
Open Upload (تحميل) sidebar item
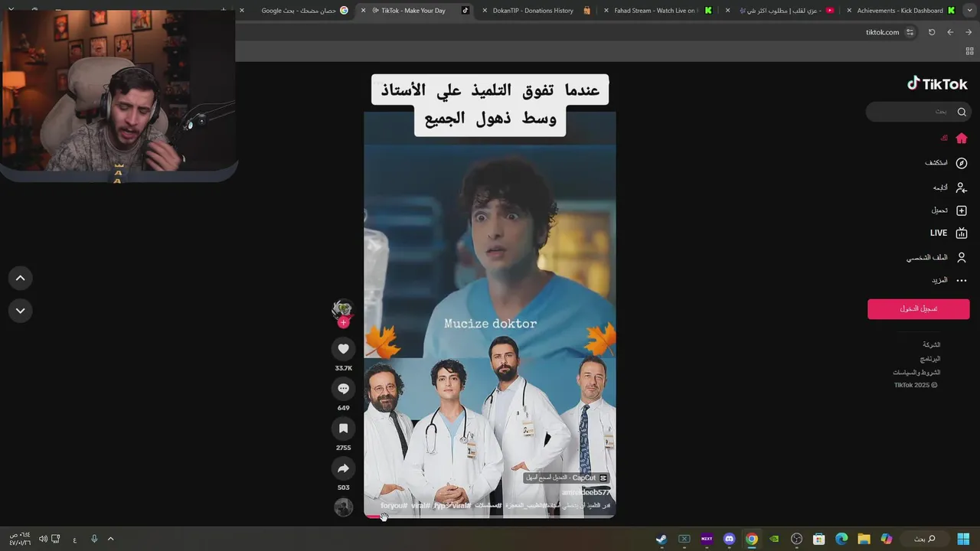[949, 210]
